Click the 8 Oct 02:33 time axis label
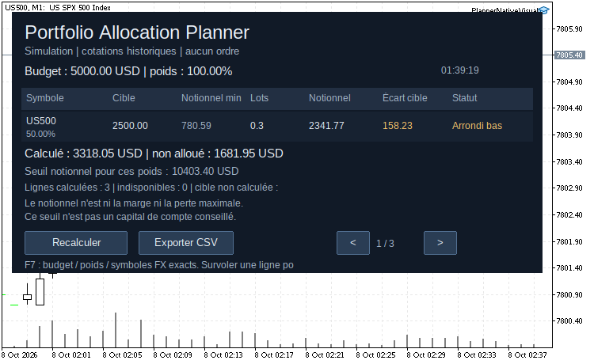The image size is (594, 364). pyautogui.click(x=476, y=355)
